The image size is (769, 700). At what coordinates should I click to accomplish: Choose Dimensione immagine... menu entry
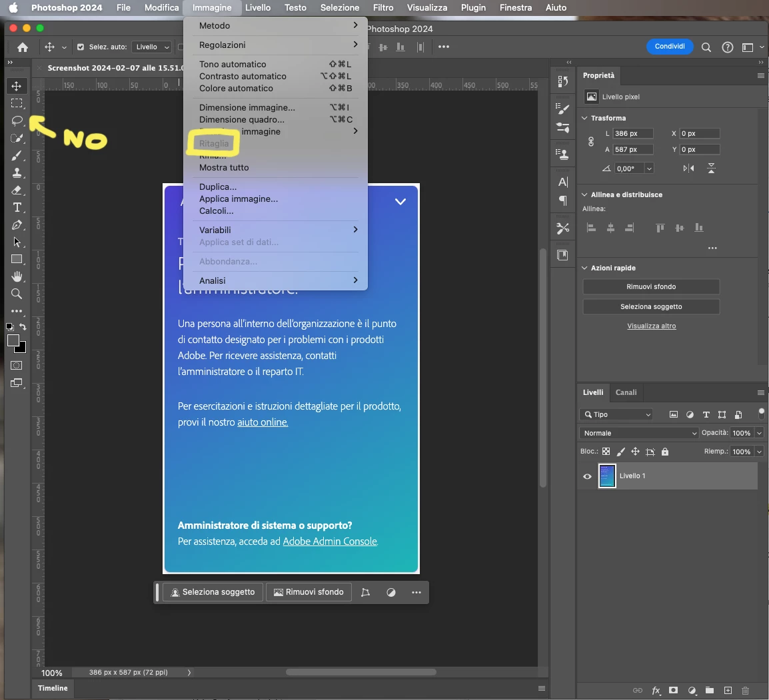(276, 107)
